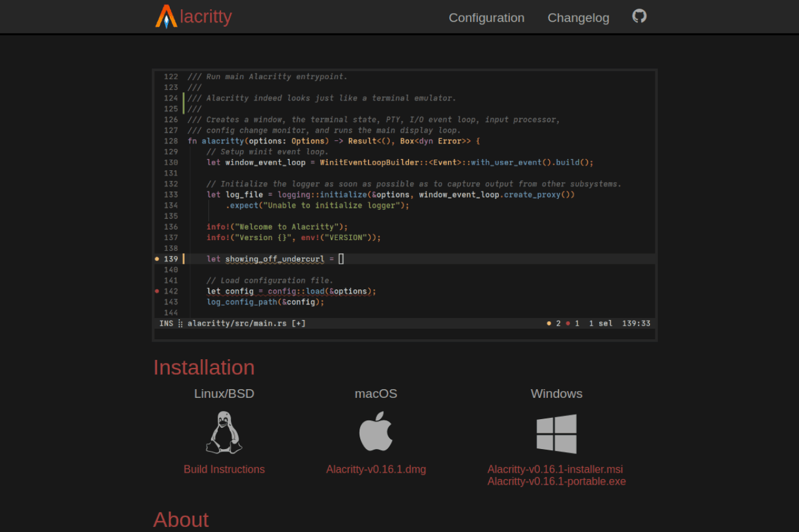
Task: Download Alacritty-v0.16.1.dmg
Action: 376,469
